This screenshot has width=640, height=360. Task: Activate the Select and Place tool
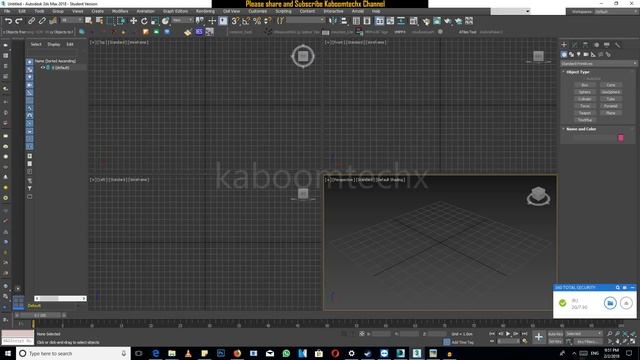click(x=165, y=21)
